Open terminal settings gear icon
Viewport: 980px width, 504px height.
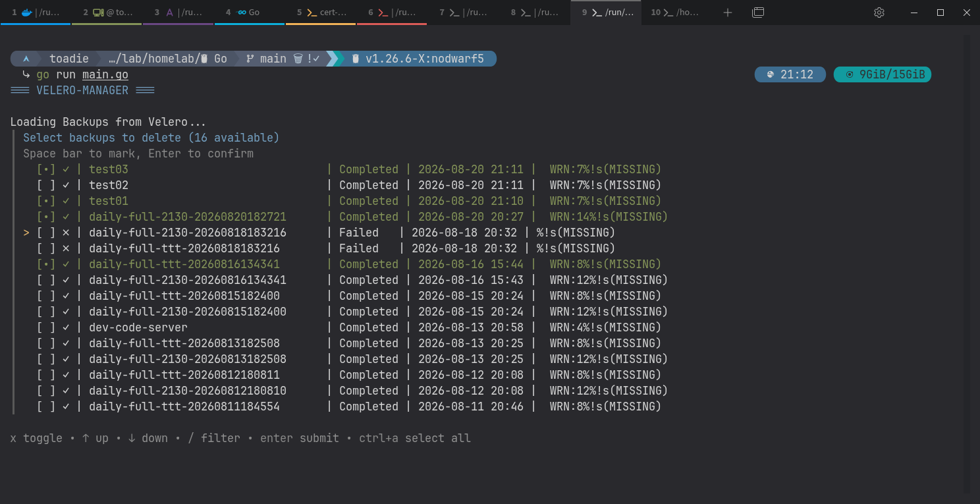pyautogui.click(x=879, y=13)
